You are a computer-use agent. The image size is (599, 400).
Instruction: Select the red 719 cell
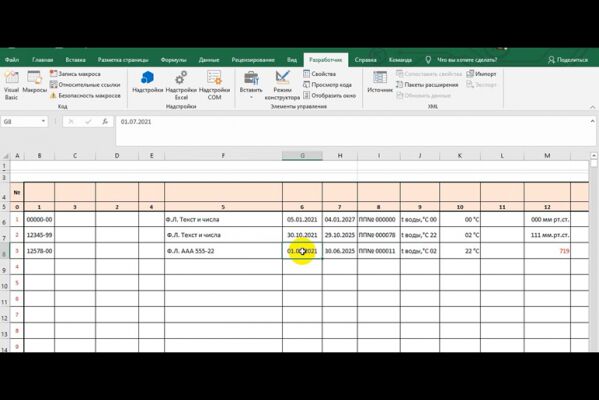pos(547,251)
